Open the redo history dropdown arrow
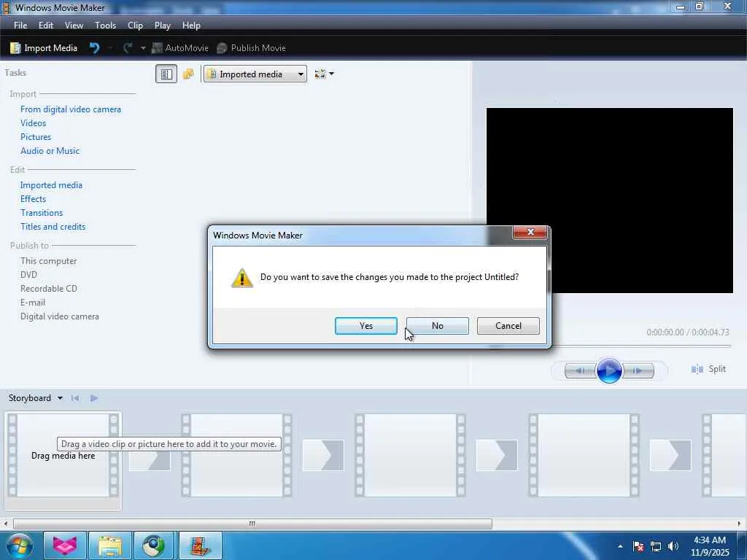 (x=143, y=48)
